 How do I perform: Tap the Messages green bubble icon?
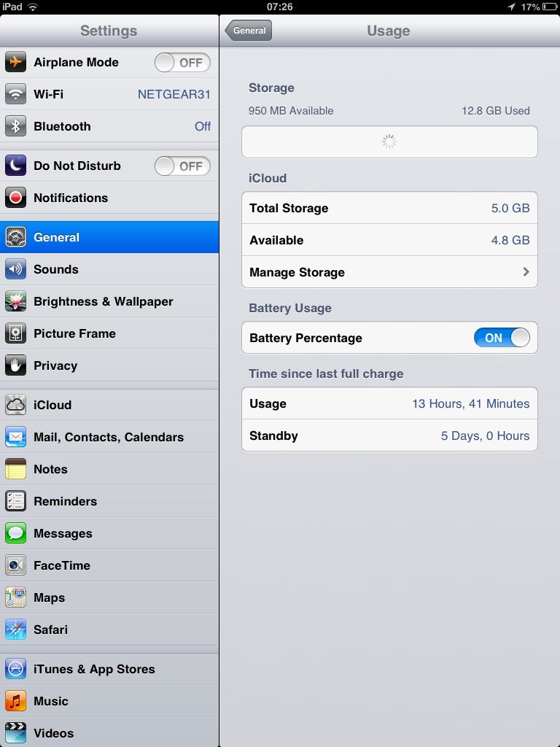(15, 533)
